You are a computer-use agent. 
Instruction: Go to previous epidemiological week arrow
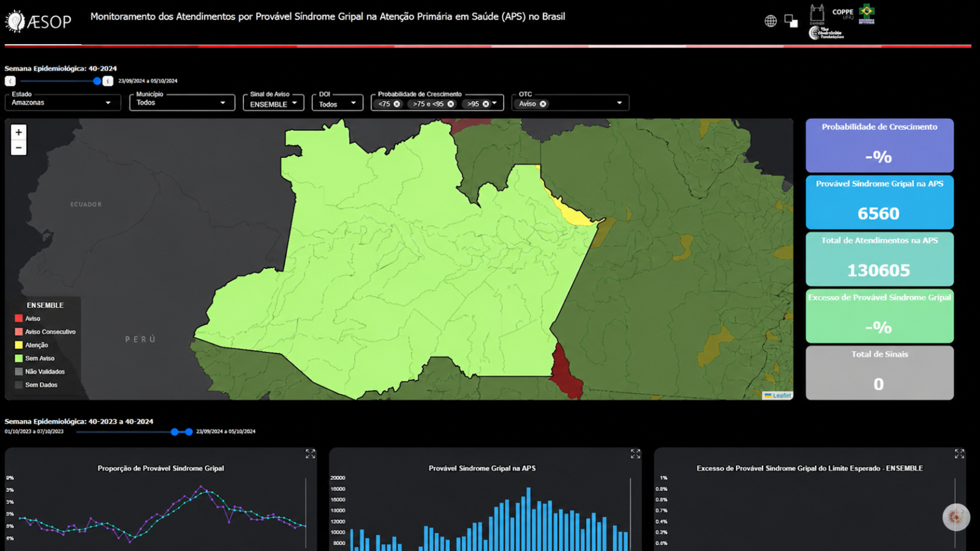[x=10, y=81]
